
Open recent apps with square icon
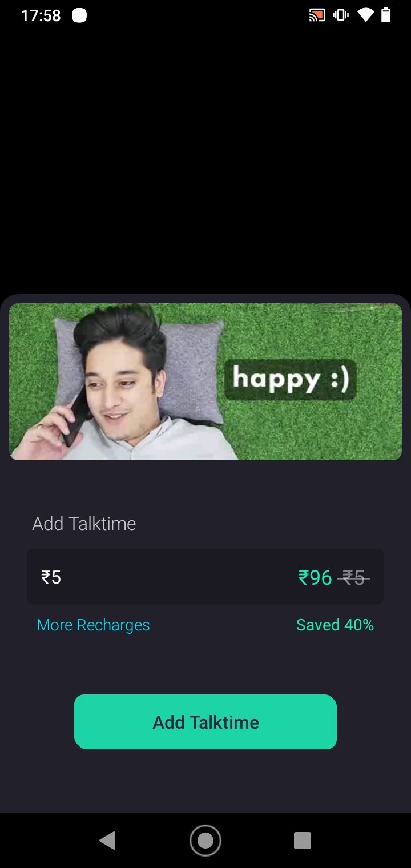(303, 841)
